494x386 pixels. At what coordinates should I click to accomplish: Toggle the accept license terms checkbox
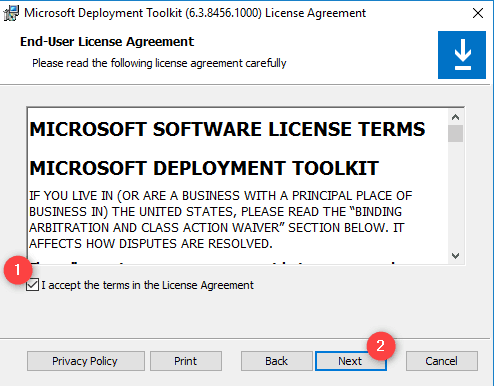(33, 285)
